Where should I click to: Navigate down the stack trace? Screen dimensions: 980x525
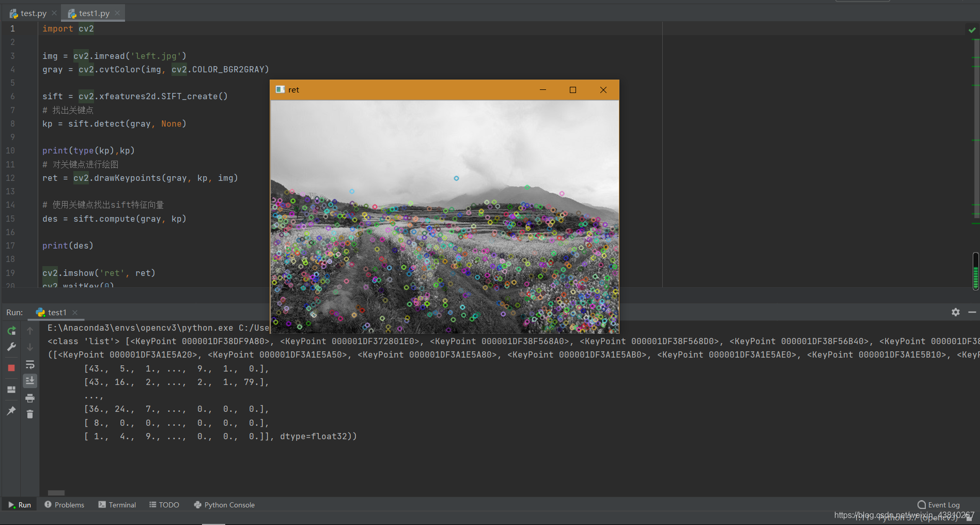(29, 347)
